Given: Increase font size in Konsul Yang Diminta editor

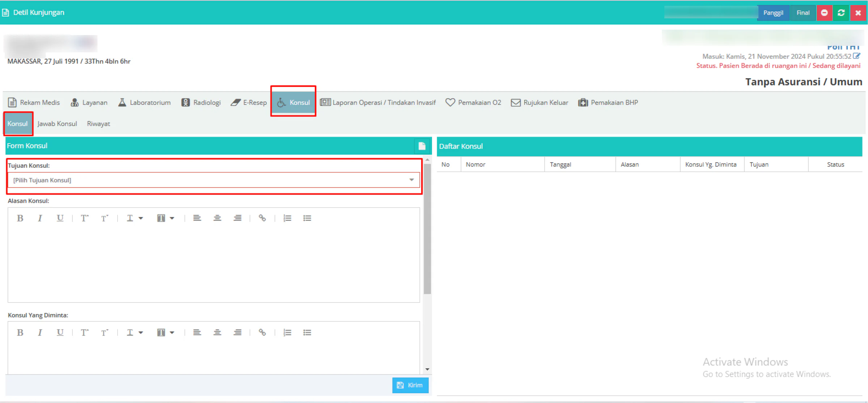Looking at the screenshot, I should [84, 333].
